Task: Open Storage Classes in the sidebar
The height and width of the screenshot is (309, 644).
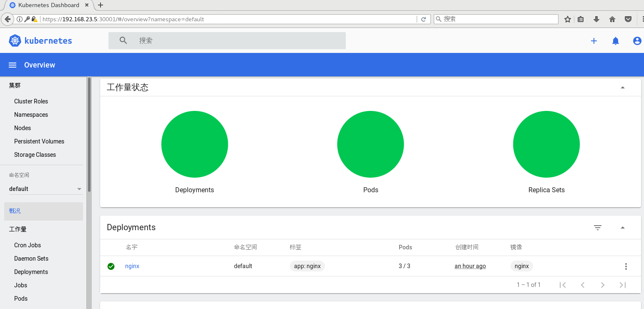Action: point(35,155)
